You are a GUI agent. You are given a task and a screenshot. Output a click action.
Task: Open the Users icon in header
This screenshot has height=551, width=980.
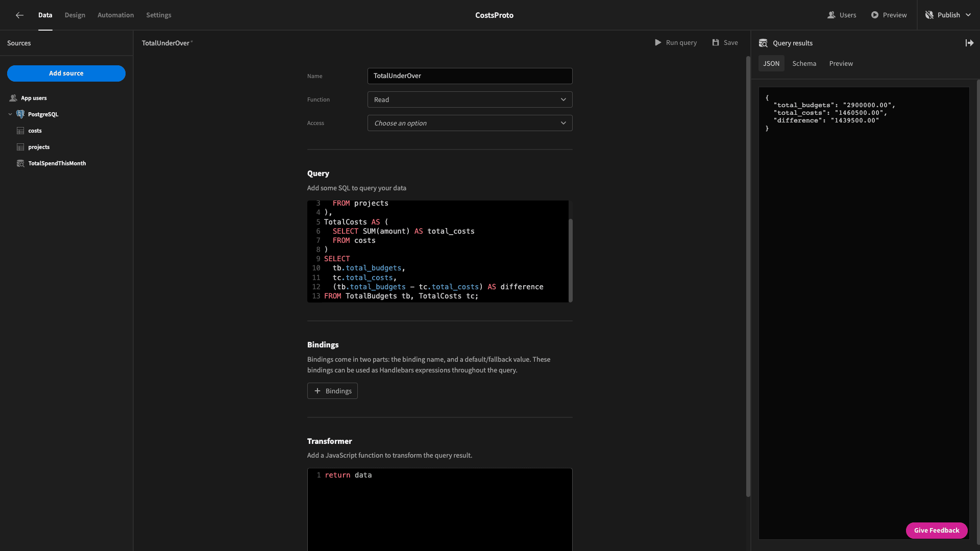point(831,15)
